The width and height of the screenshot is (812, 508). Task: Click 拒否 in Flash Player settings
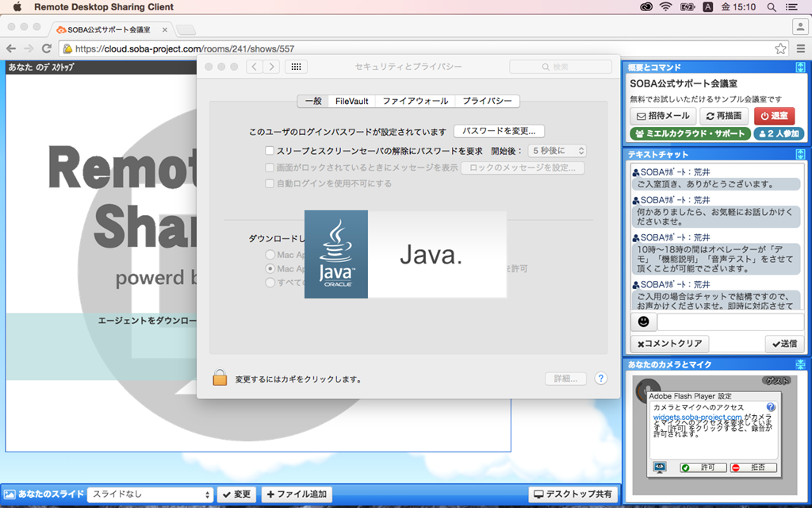pyautogui.click(x=753, y=468)
